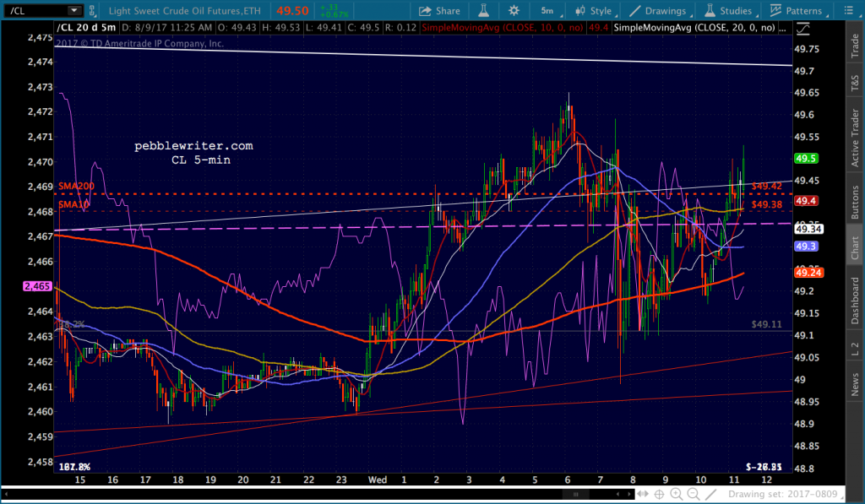Viewport: 865px width, 504px height.
Task: Open the Active Trader sidebar tab
Action: click(854, 139)
